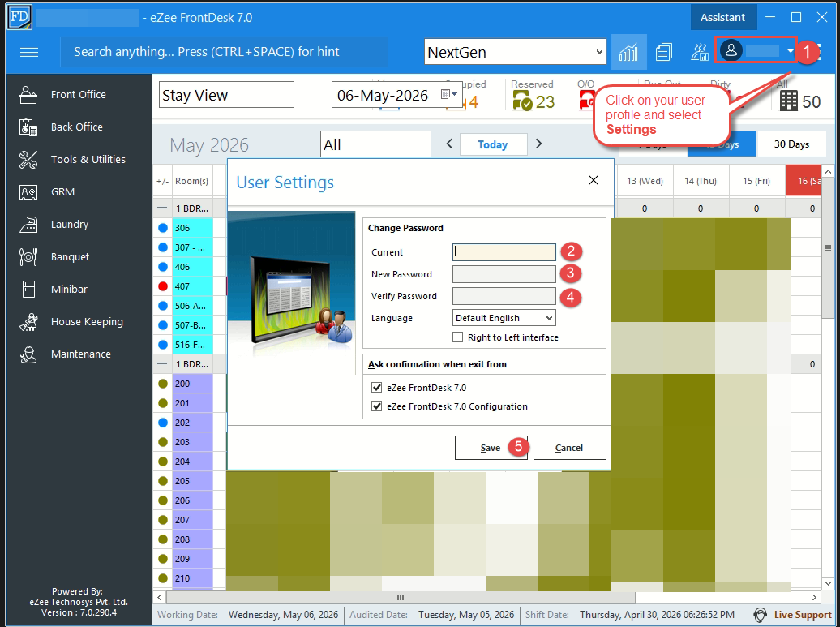Go to next date range arrow
This screenshot has height=627, width=840.
(539, 144)
